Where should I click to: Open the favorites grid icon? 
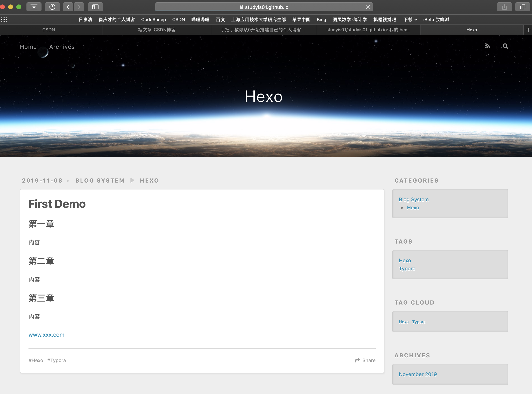(x=4, y=20)
